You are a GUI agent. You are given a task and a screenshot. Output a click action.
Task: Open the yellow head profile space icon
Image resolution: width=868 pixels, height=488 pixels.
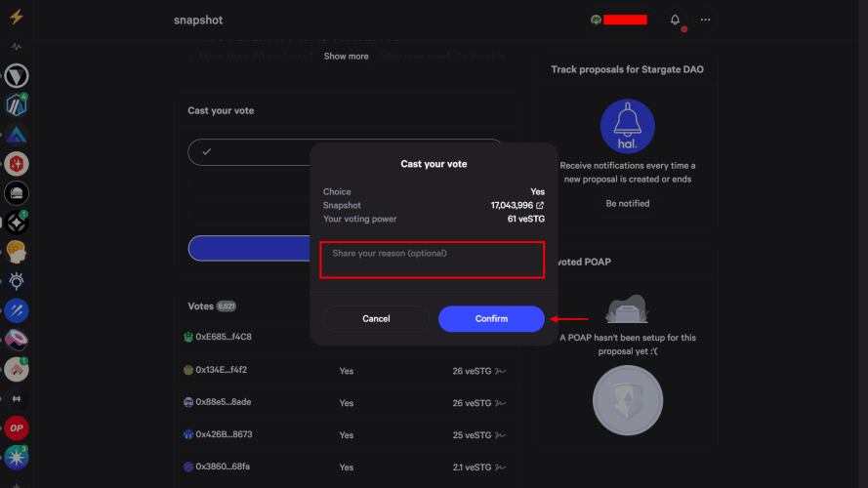pos(17,252)
